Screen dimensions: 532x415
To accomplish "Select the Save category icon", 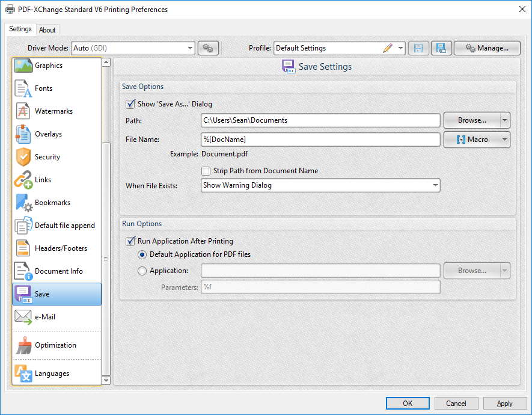I will pos(23,294).
